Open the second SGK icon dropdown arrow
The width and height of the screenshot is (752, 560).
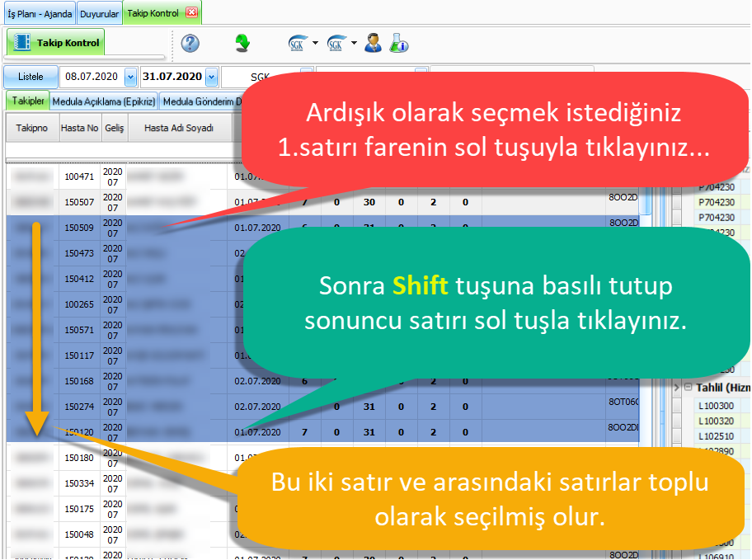(354, 43)
